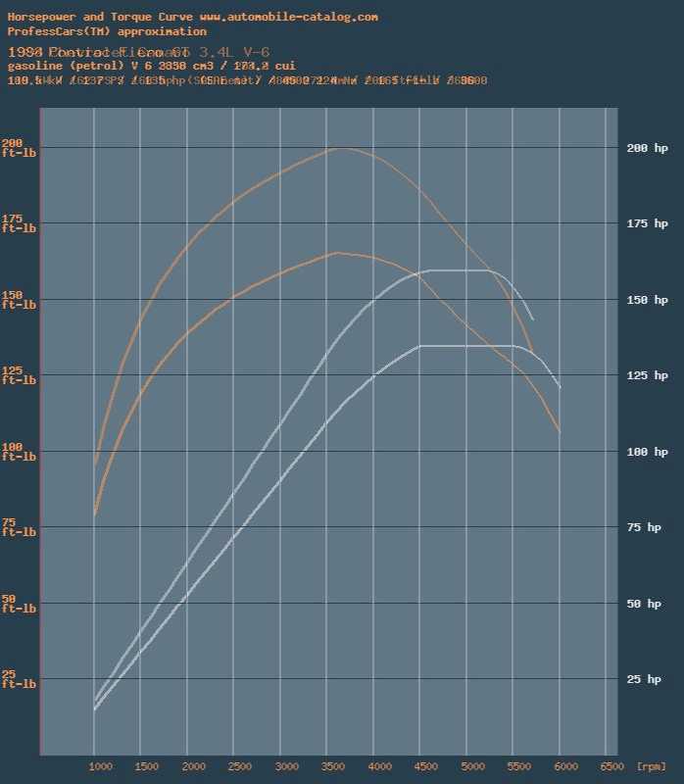Click the '1500' rpm axis label
Screen dimensions: 684x784
[146, 766]
